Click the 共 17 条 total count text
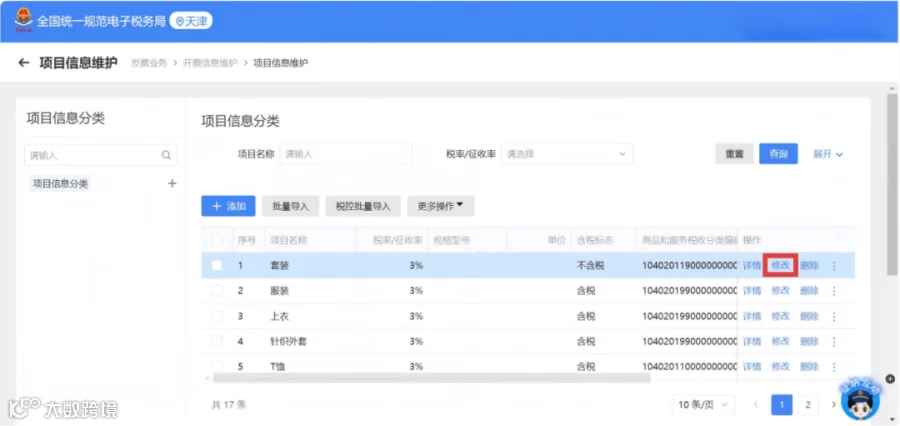Image resolution: width=900 pixels, height=426 pixels. tap(228, 405)
